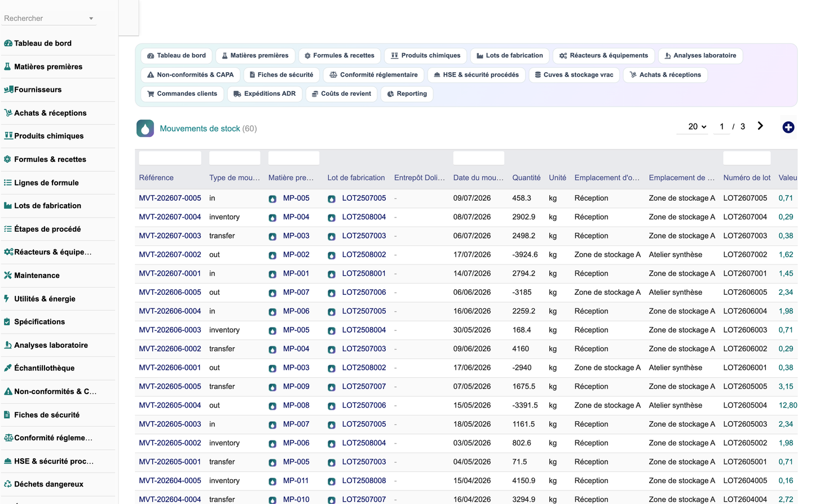Click the MP-005 material icon in row MVT-202607-0005
815x504 pixels.
pyautogui.click(x=272, y=198)
